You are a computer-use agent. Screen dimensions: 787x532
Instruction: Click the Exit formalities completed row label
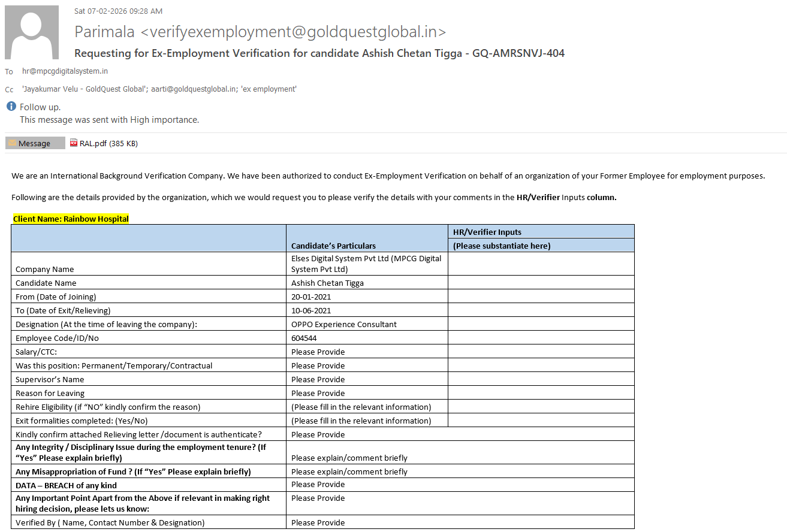click(x=82, y=421)
